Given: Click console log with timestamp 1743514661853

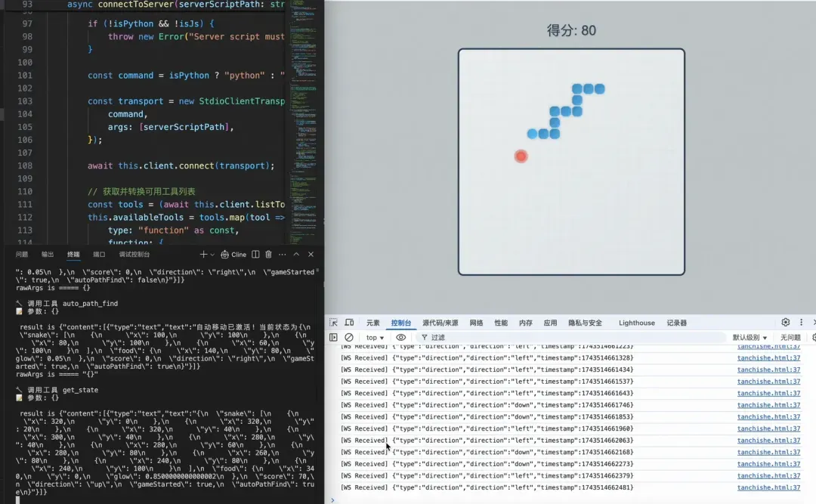Looking at the screenshot, I should pos(487,417).
